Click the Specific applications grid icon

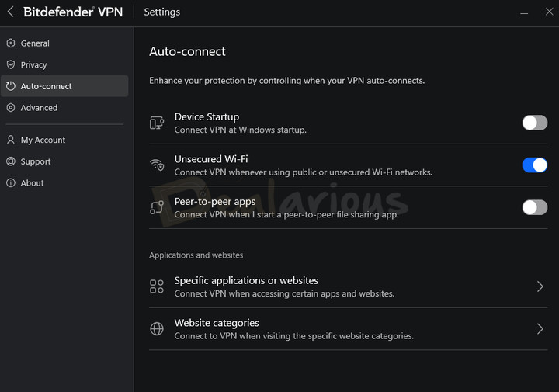[x=157, y=286]
